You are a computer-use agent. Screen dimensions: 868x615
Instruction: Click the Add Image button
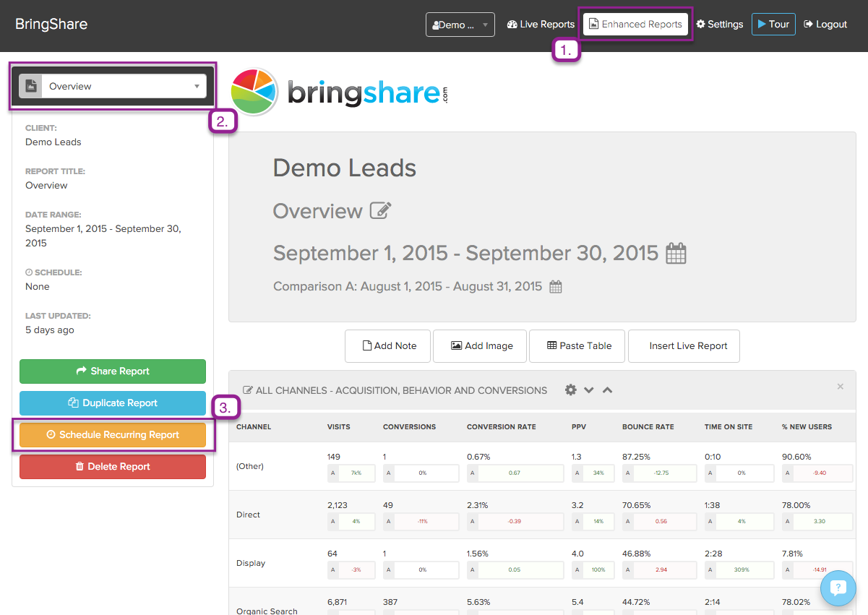pos(481,346)
